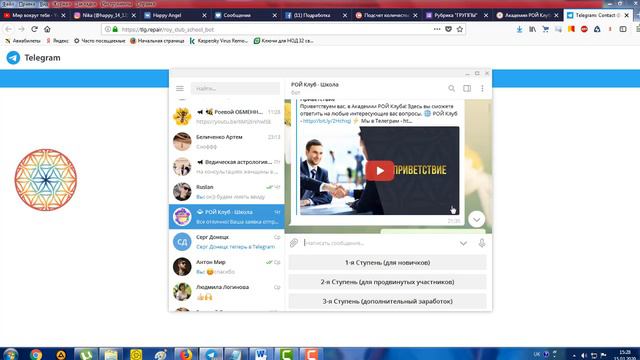Reload the page with refresh icon
640x360 pixels.
34,29
